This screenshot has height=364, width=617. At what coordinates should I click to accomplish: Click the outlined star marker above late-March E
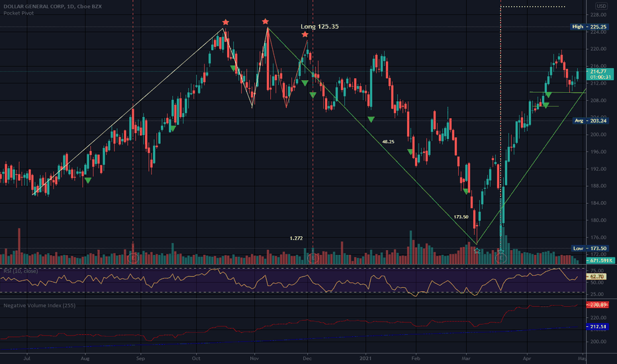click(500, 251)
